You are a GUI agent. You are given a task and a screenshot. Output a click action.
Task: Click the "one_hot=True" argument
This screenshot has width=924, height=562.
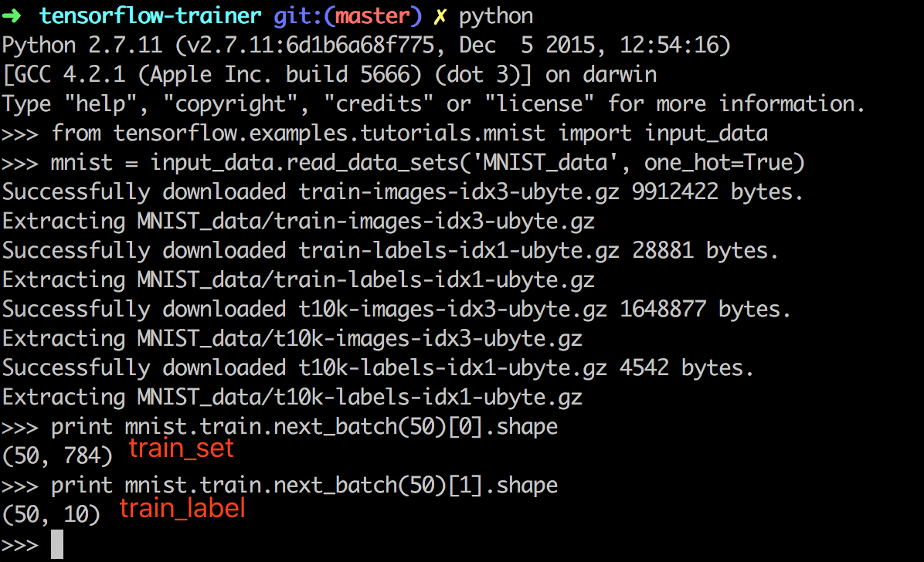[x=718, y=163]
